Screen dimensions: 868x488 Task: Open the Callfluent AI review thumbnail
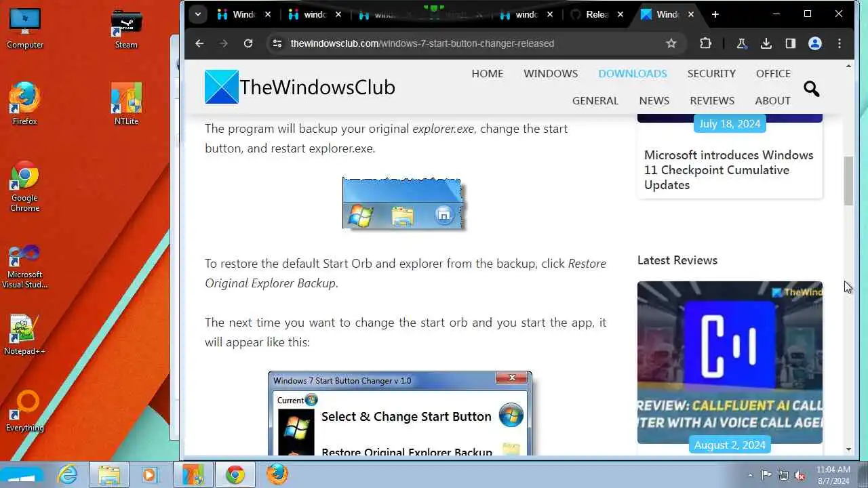tap(730, 363)
